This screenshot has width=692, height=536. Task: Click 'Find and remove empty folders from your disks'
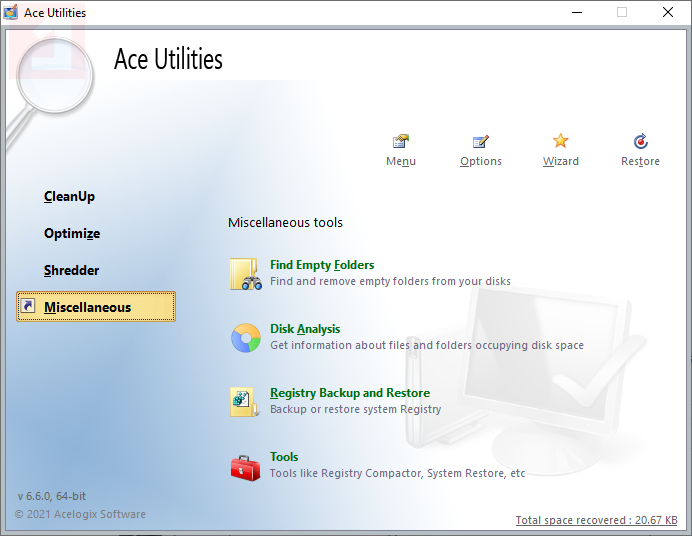390,281
